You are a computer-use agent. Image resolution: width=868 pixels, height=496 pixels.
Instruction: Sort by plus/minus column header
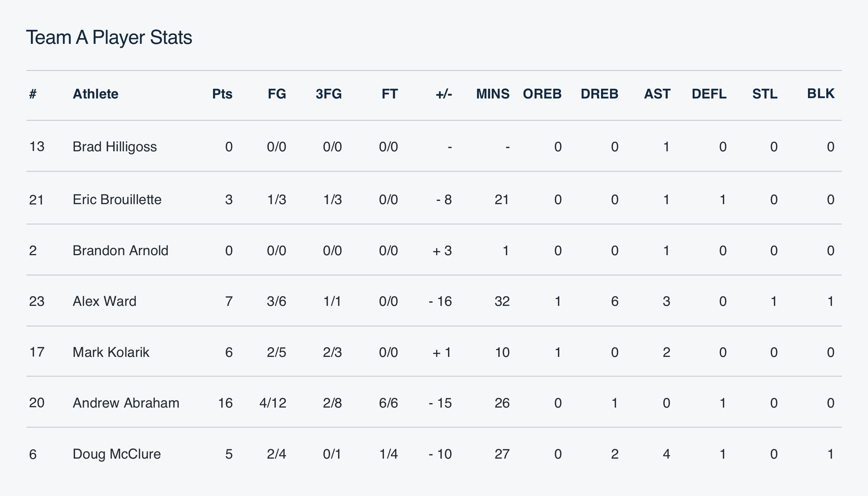(x=444, y=94)
